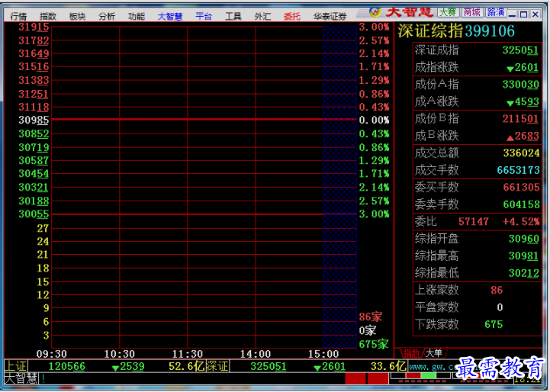Click the 0.00% axis label
This screenshot has height=392, width=550.
coord(374,120)
